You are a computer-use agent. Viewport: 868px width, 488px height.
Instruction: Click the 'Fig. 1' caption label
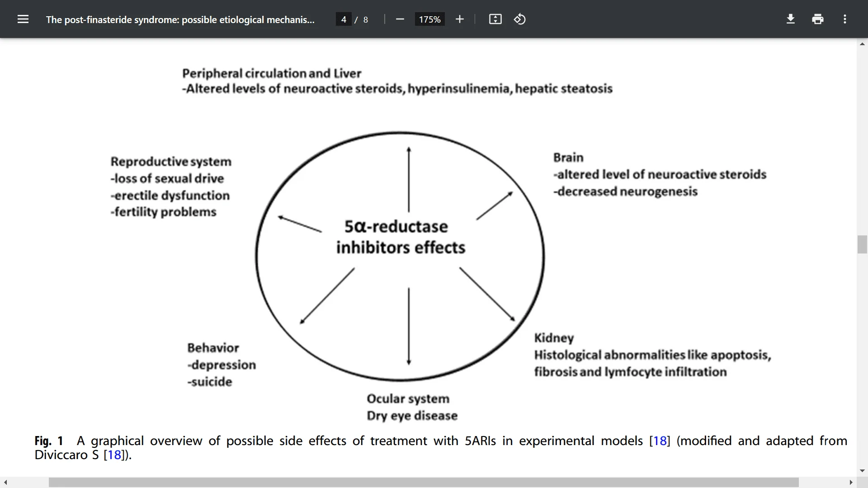tap(49, 441)
